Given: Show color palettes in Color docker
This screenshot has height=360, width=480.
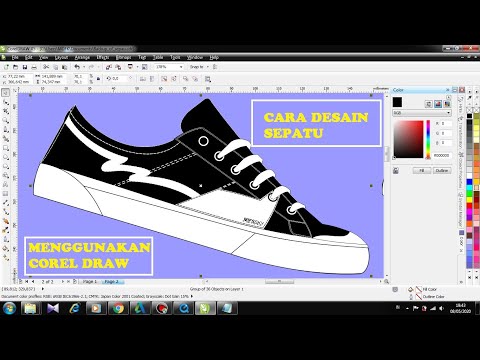Looking at the screenshot, I should click(x=447, y=104).
